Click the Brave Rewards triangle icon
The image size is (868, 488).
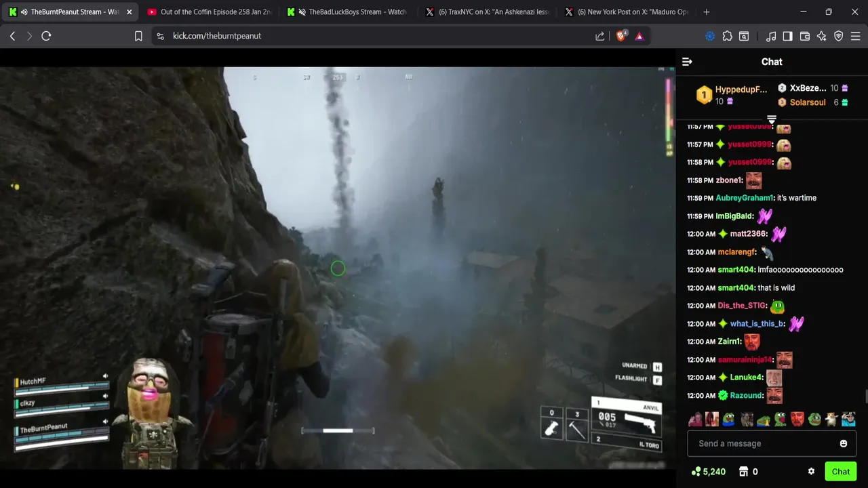639,36
